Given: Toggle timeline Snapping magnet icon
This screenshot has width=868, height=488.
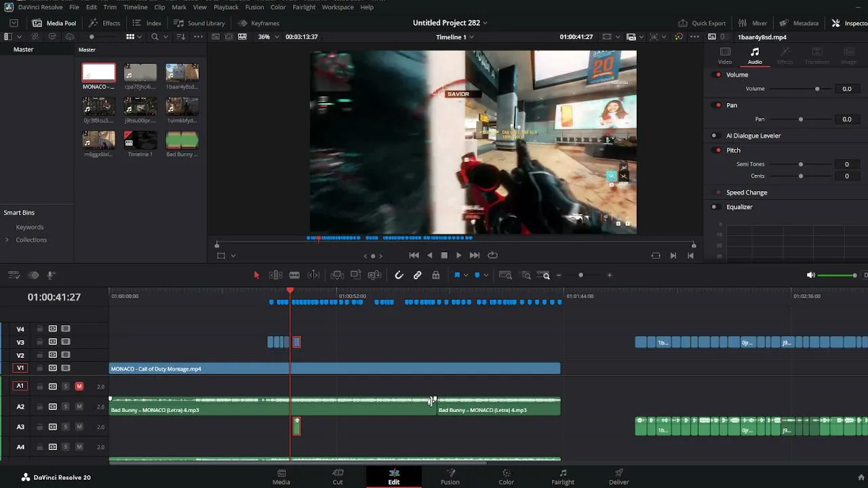Looking at the screenshot, I should [x=399, y=275].
